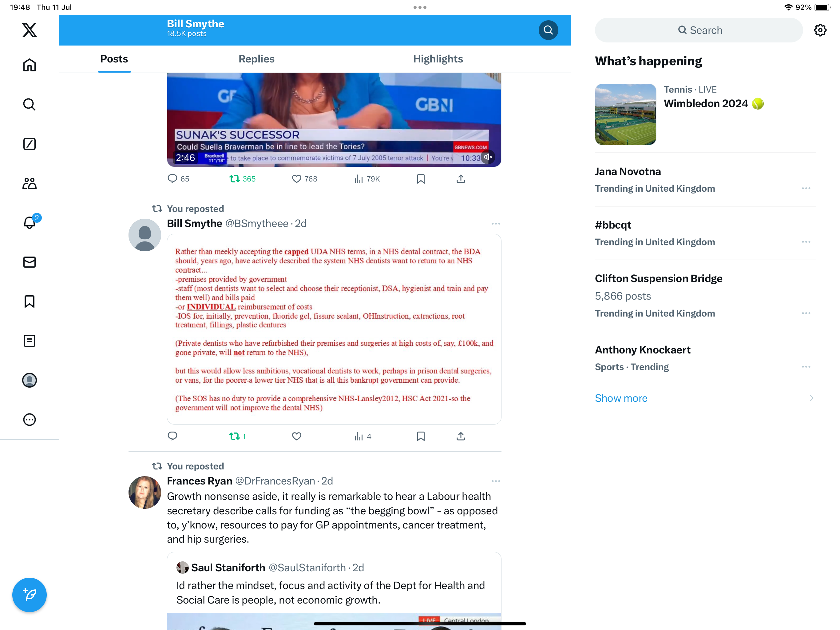This screenshot has width=840, height=630.
Task: Unmute the GB News video
Action: click(x=488, y=157)
